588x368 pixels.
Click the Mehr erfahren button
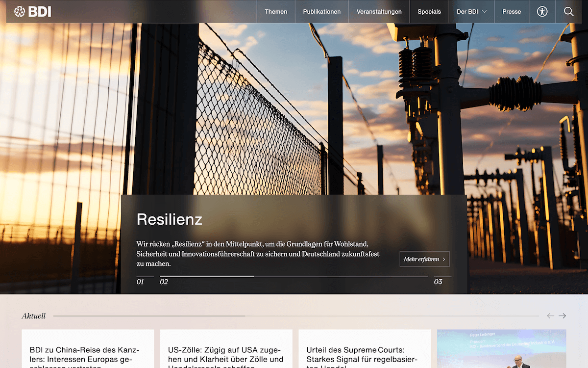click(x=424, y=259)
